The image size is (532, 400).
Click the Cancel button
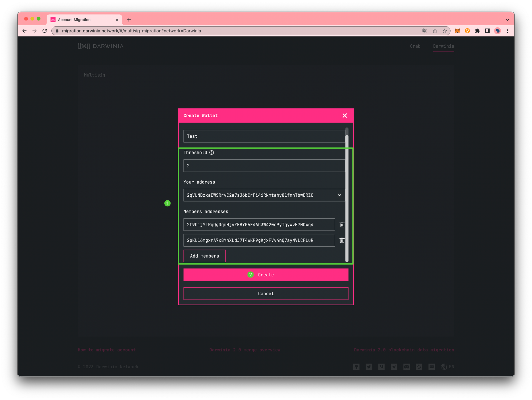(x=266, y=293)
